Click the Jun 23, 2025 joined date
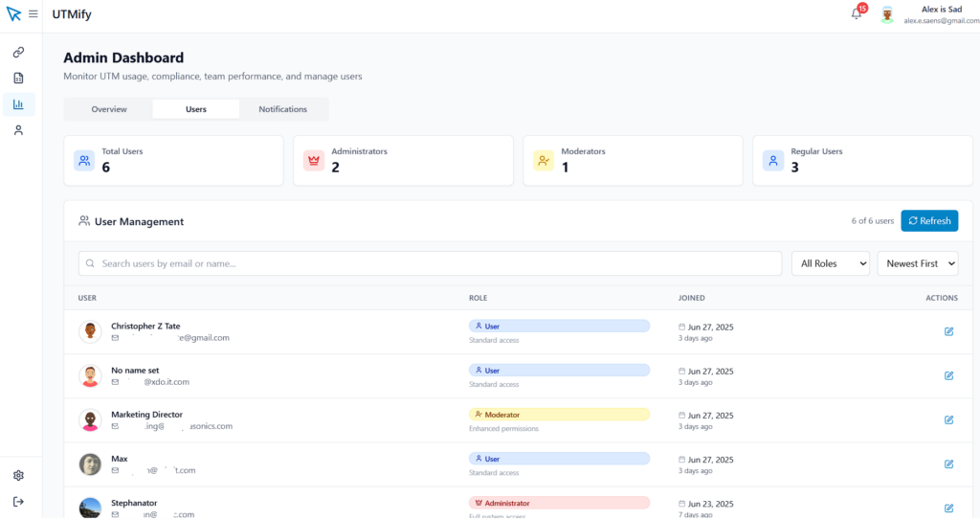 711,504
